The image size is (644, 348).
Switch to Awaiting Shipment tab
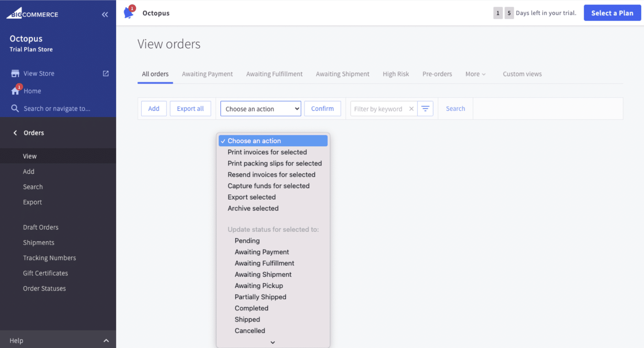tap(343, 74)
